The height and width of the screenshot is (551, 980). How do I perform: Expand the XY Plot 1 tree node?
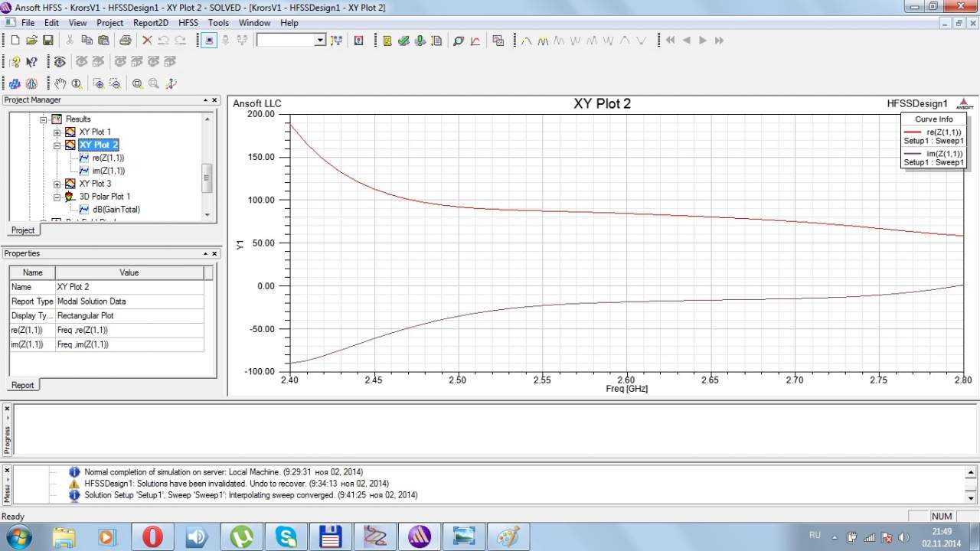57,132
